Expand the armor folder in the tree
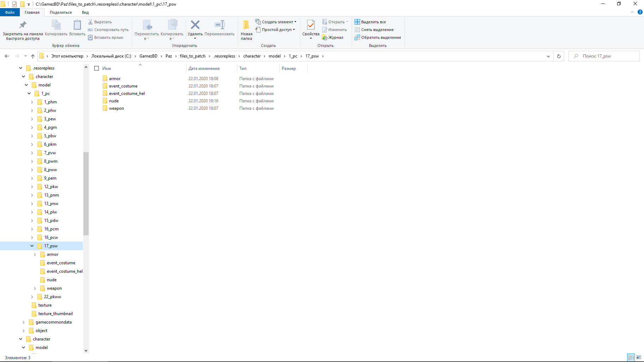Viewport: 644px width, 362px height. click(35, 254)
